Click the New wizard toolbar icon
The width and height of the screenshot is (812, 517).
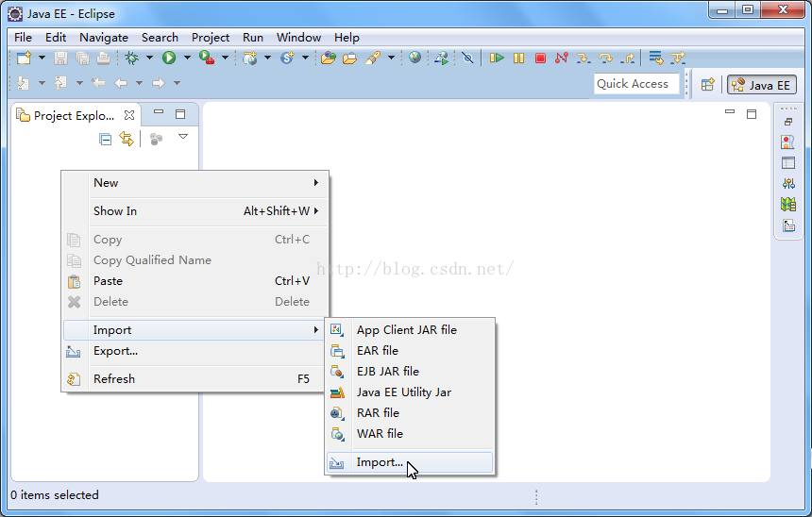pos(24,58)
